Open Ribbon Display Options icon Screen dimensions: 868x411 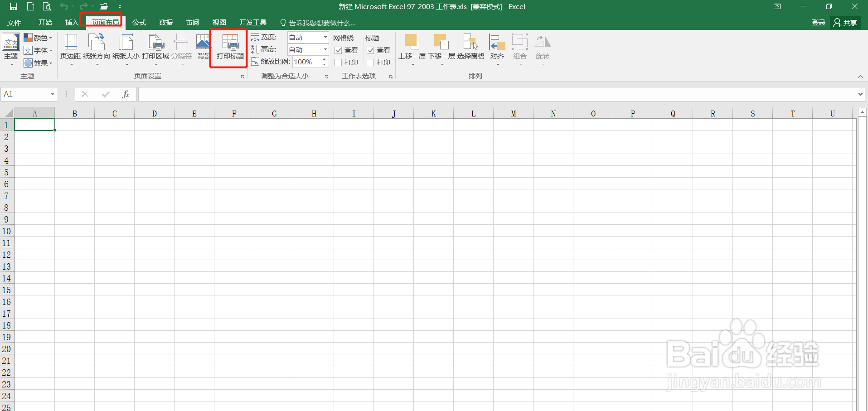[x=777, y=6]
